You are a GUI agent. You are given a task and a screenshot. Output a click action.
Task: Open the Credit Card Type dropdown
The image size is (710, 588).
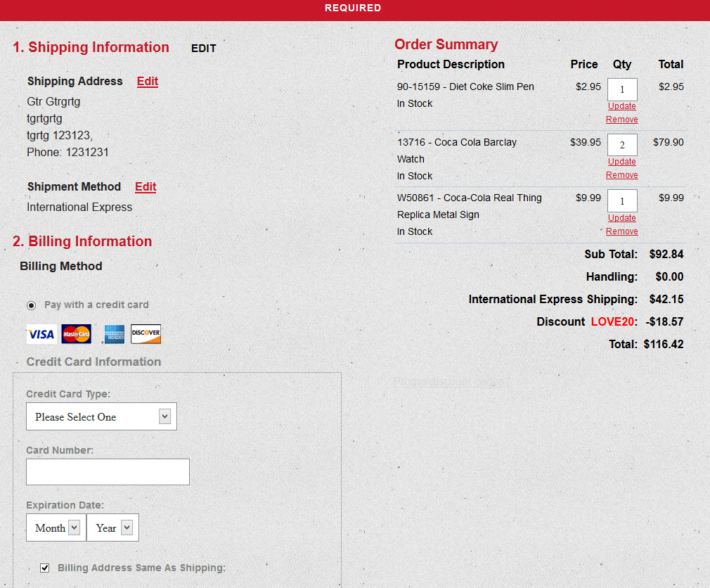click(101, 416)
